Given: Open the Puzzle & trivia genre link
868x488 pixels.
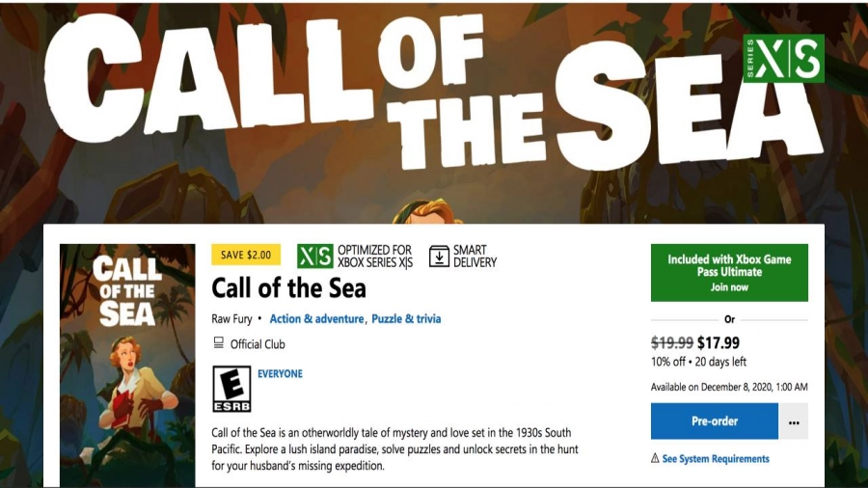Looking at the screenshot, I should click(x=405, y=319).
